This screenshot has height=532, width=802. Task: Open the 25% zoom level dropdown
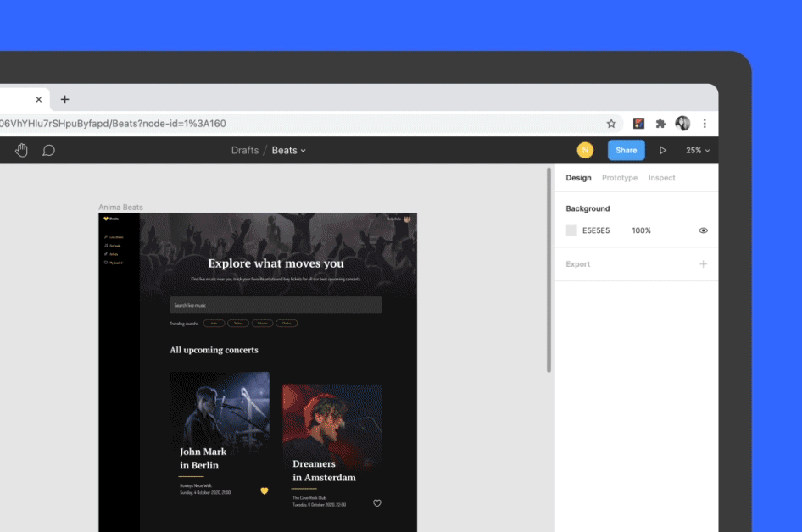tap(698, 150)
